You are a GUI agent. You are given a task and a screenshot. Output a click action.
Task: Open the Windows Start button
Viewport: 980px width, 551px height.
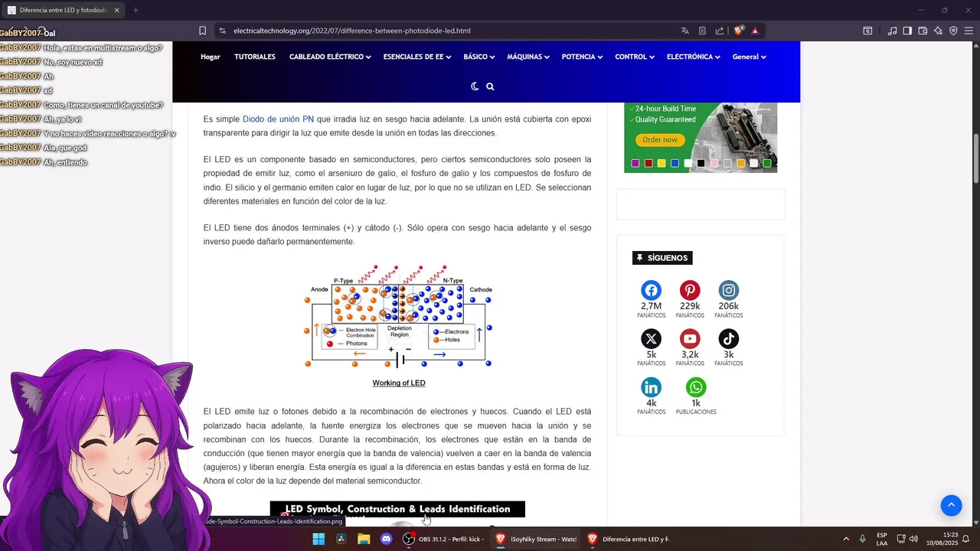(318, 539)
